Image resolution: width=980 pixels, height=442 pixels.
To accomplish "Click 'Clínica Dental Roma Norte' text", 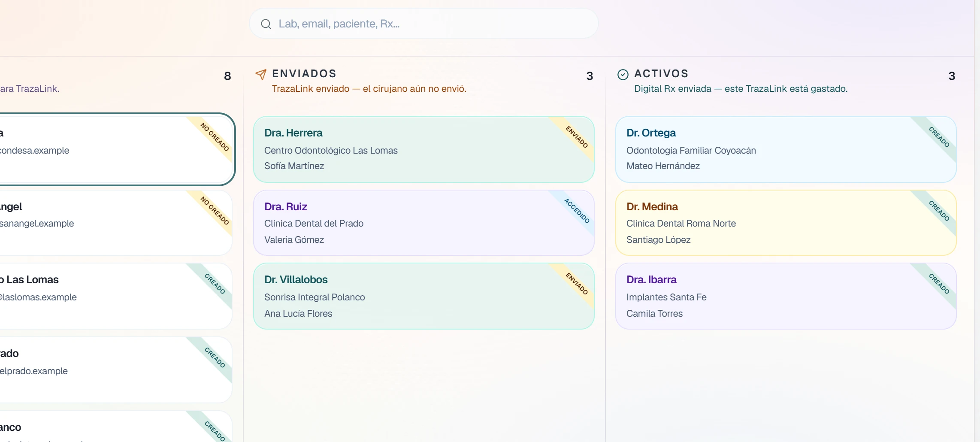I will (681, 223).
